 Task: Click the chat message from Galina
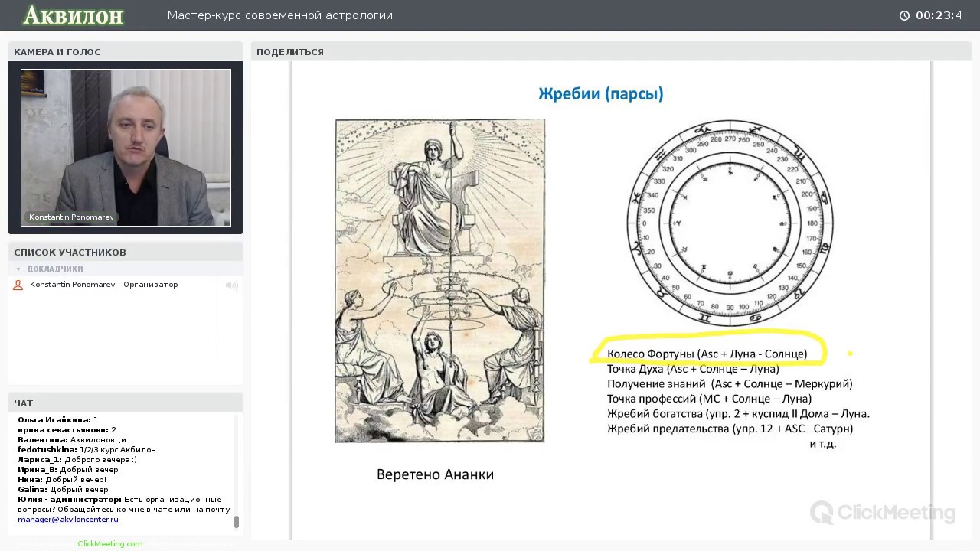(x=63, y=490)
